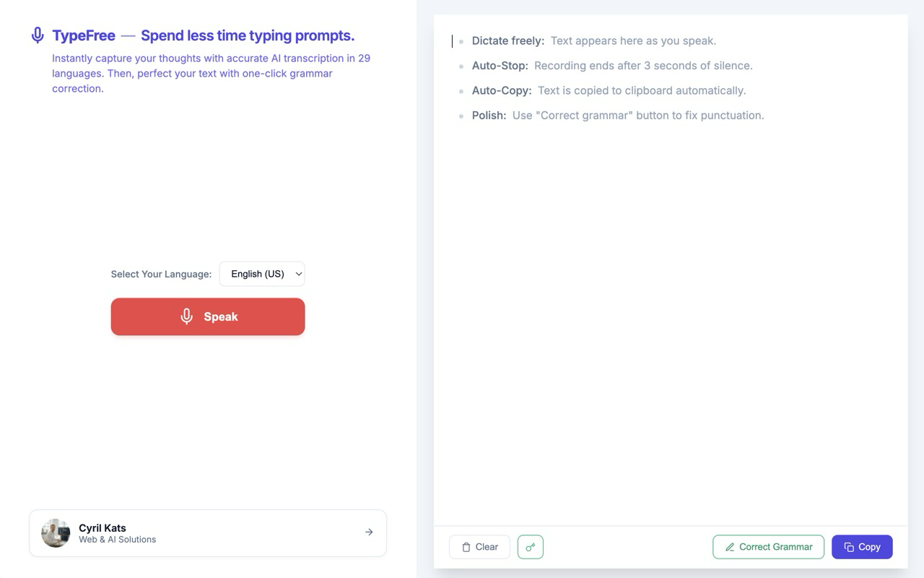Click the bullet marker beside Dictate freely

tap(461, 41)
